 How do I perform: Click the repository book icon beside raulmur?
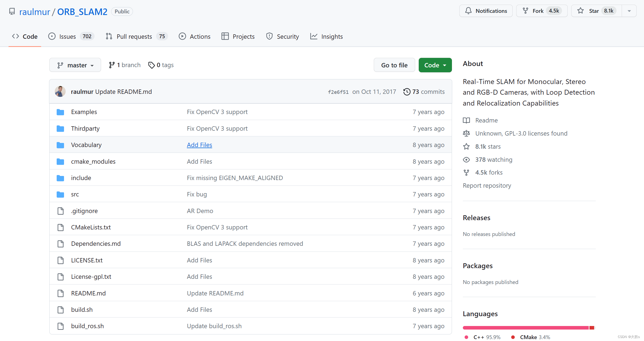[x=12, y=11]
